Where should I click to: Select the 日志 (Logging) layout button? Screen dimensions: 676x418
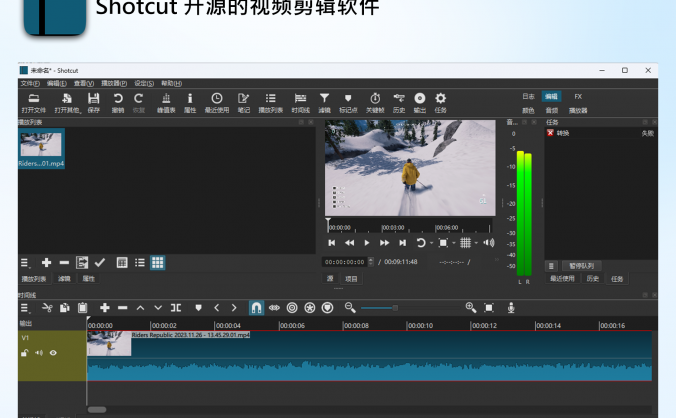click(528, 97)
